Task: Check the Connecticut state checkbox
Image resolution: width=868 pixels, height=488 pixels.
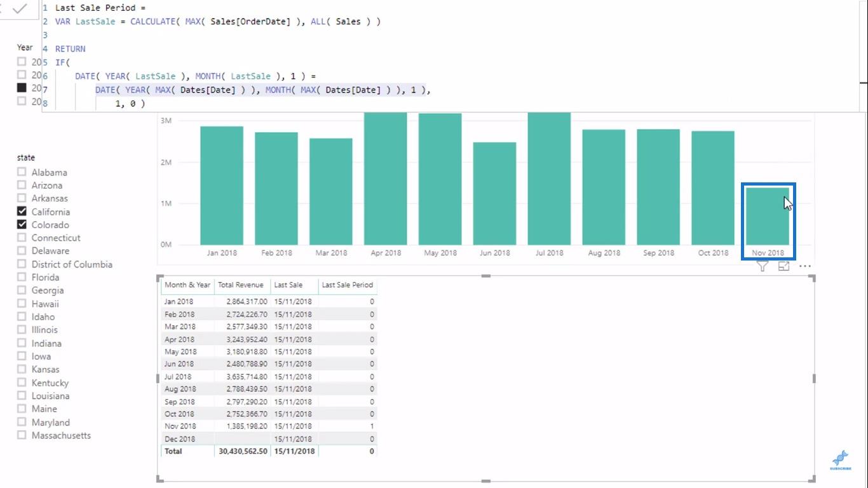Action: coord(22,237)
